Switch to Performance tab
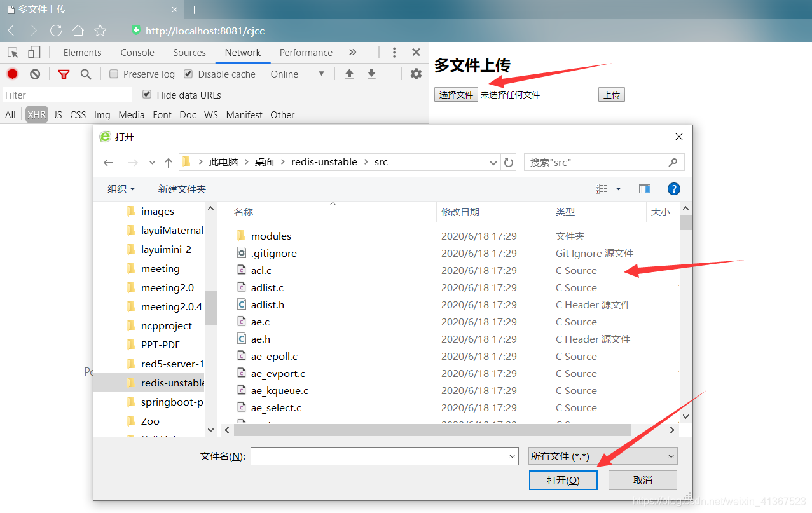 306,53
